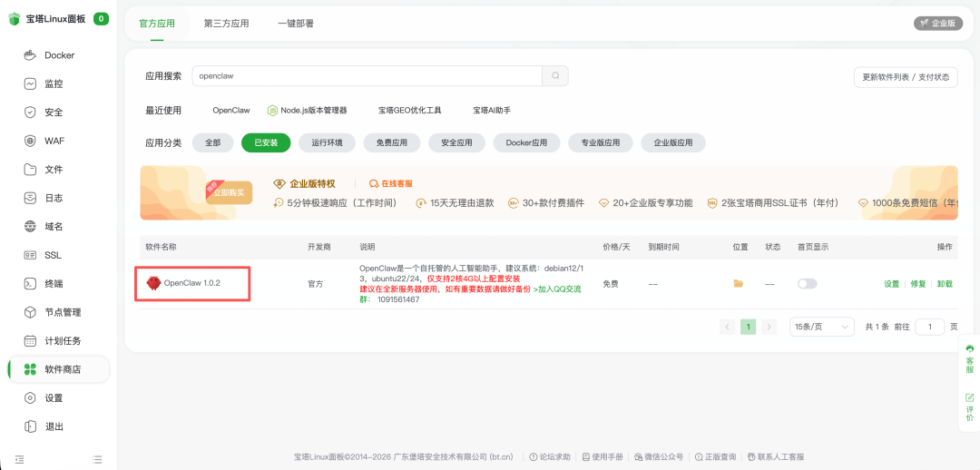Open the 终端 terminal icon
Image resolution: width=980 pixels, height=470 pixels.
(30, 284)
